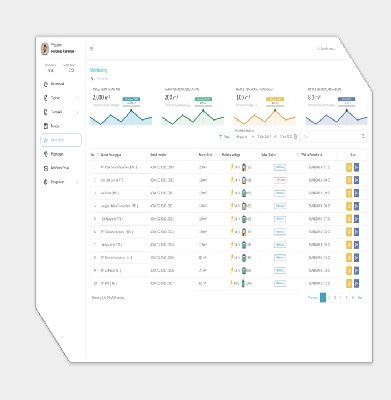Go to the Previous page in pagination
Image resolution: width=391 pixels, height=400 pixels.
313,298
